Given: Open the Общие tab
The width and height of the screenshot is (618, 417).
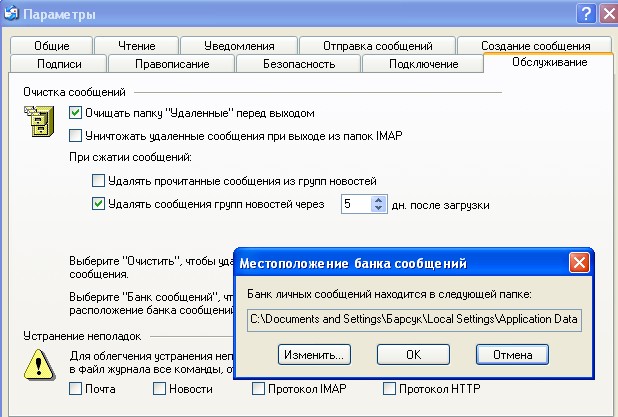Looking at the screenshot, I should (x=52, y=46).
